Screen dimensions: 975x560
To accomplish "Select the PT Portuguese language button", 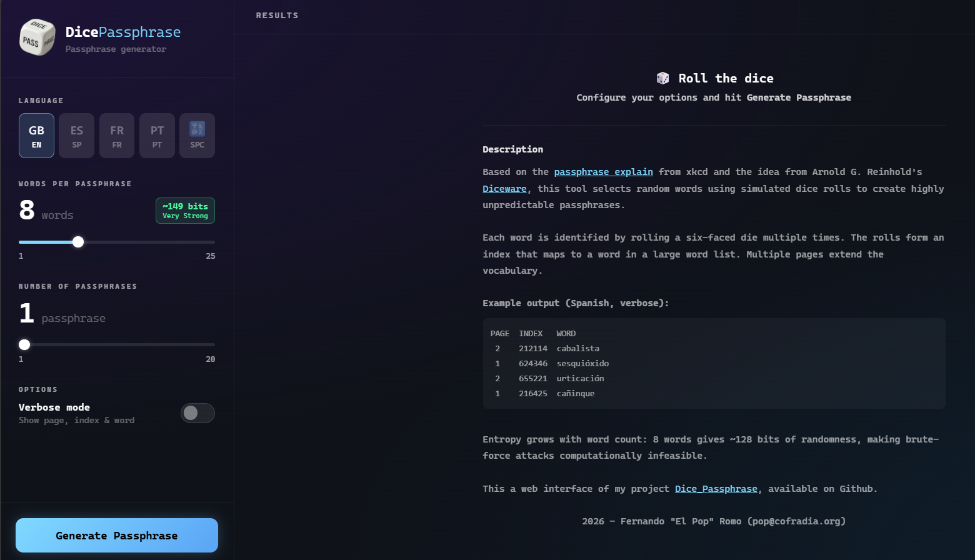I will click(157, 136).
